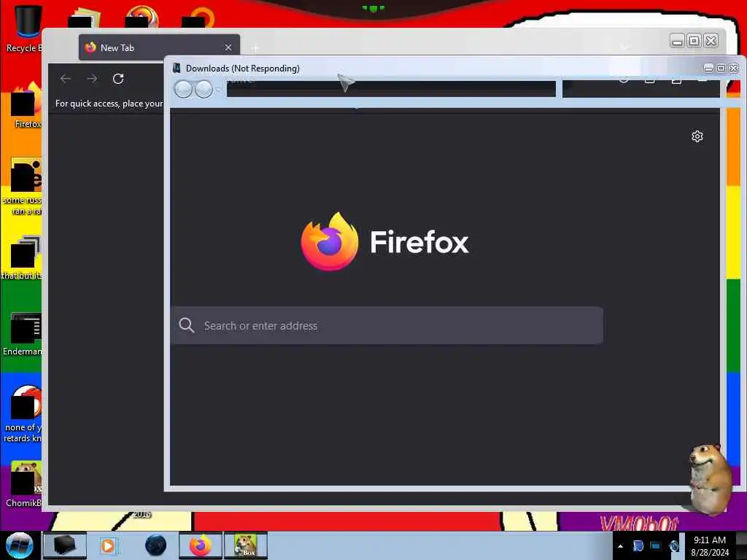Click the hamster desktop gadget
This screenshot has height=560, width=747.
point(710,479)
